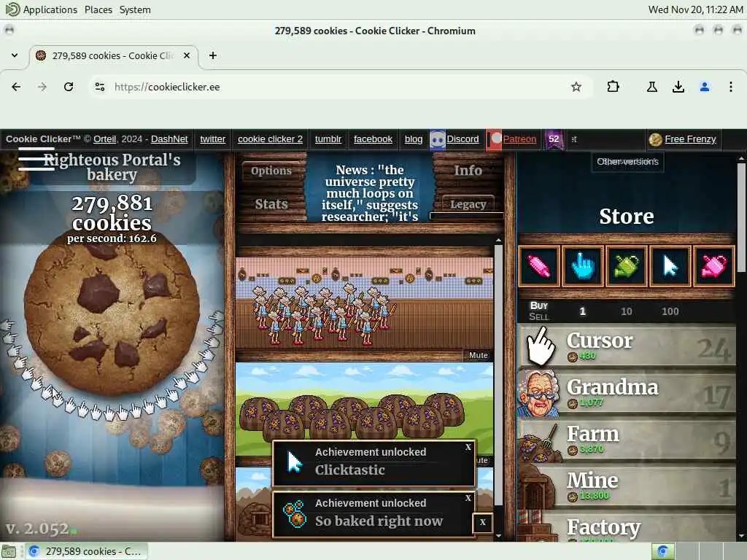Click the So baked right now cookie icon
This screenshot has width=747, height=560.
295,513
